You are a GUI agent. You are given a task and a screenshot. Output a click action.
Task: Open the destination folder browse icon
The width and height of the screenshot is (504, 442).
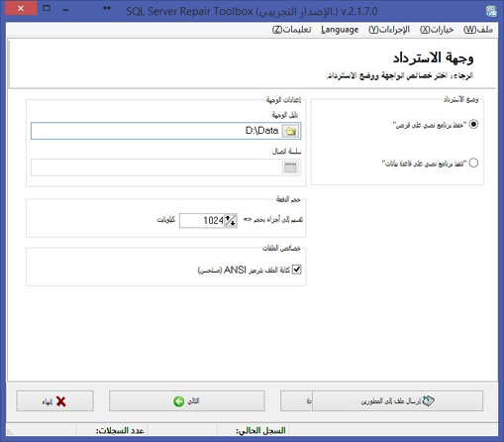[290, 131]
